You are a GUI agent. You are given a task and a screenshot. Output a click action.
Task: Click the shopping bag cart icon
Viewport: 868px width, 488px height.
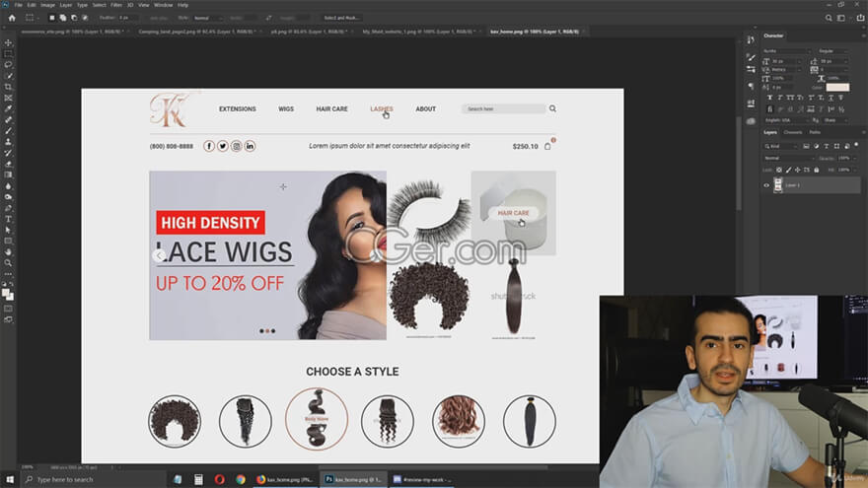(547, 146)
